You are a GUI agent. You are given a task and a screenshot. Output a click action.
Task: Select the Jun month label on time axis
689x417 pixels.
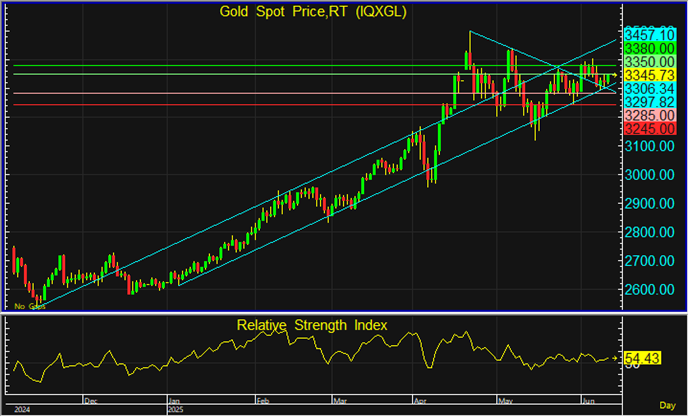588,401
